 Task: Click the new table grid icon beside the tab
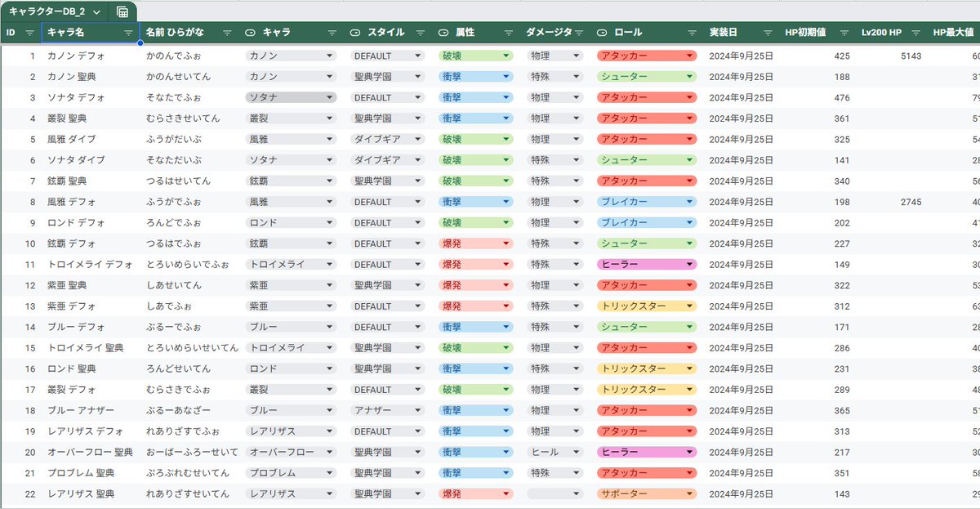[121, 12]
